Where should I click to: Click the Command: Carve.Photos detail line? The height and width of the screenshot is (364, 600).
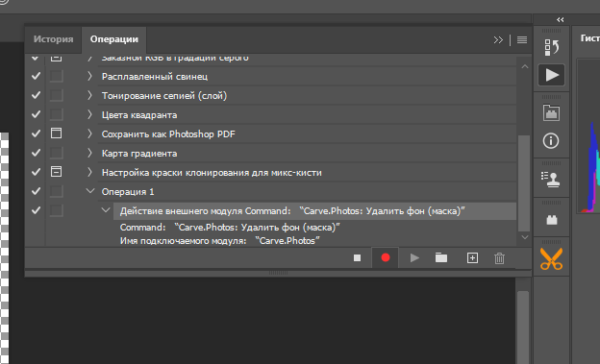click(x=230, y=228)
